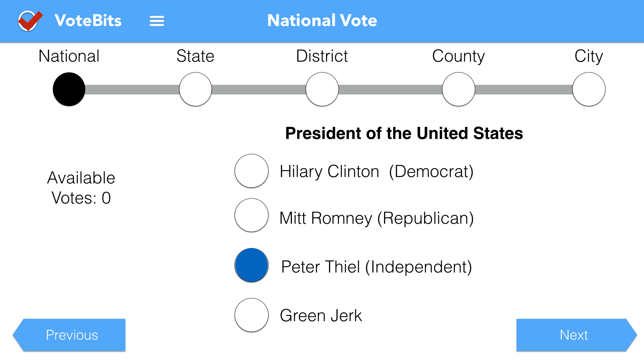
Task: Navigate to the City step circle
Action: pos(589,89)
